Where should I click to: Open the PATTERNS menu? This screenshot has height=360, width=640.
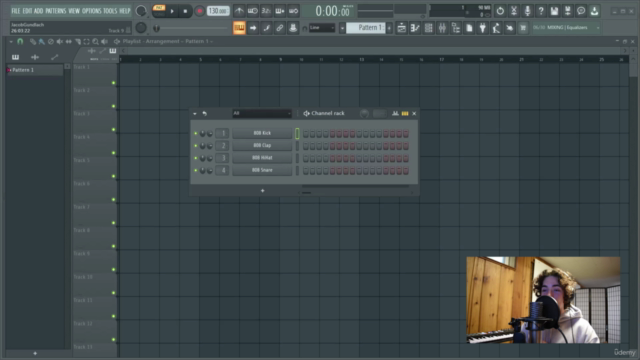(x=56, y=11)
